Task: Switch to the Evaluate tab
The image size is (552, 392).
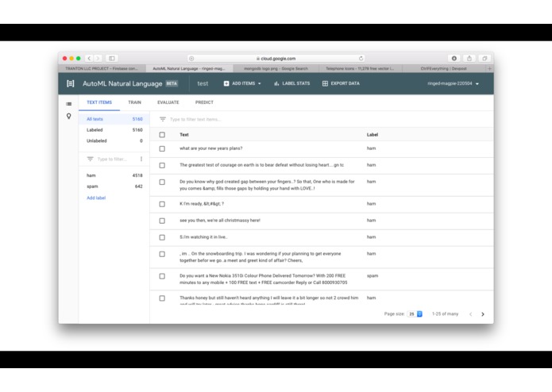Action: [x=168, y=102]
